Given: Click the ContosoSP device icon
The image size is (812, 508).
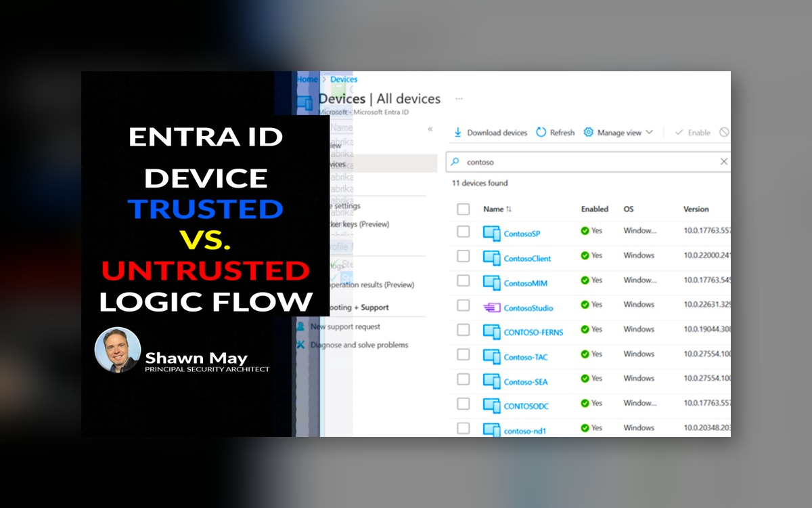Looking at the screenshot, I should coord(492,233).
